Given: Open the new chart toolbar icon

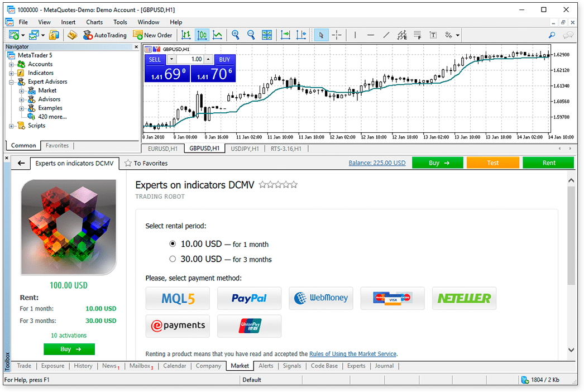Looking at the screenshot, I should (x=14, y=35).
